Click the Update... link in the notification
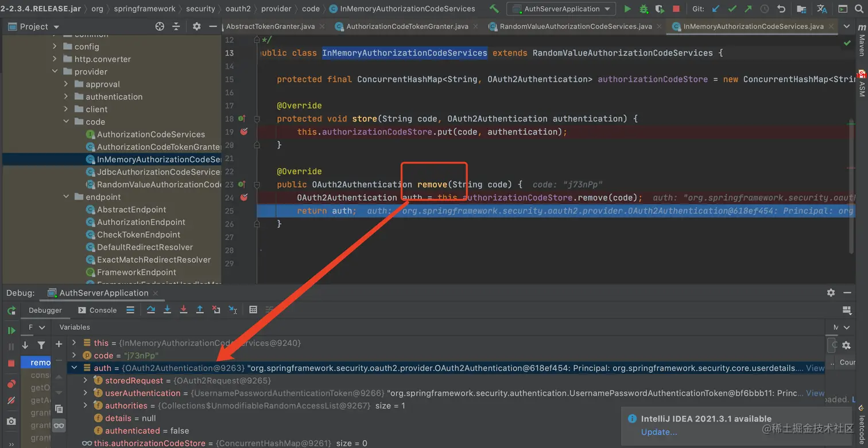The width and height of the screenshot is (868, 448). (658, 432)
